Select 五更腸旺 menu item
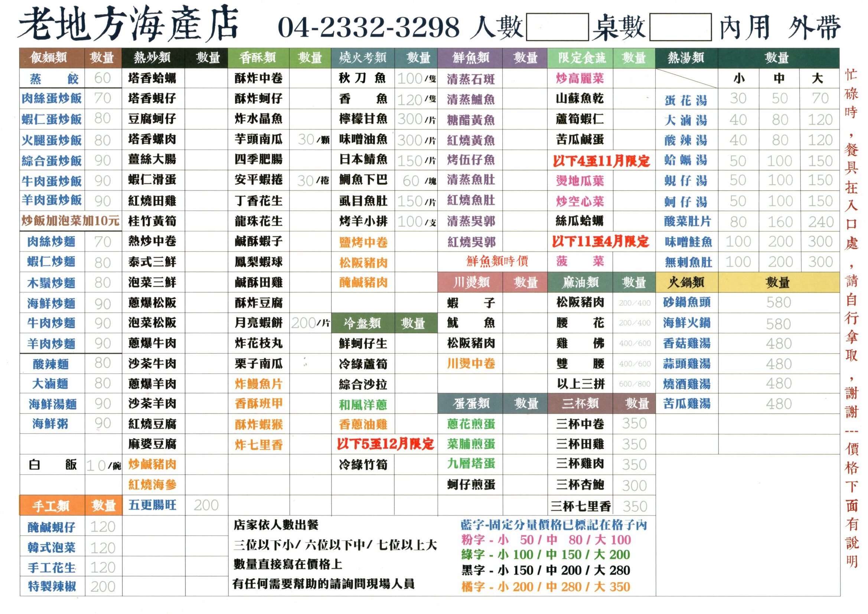Screen dimensions: 868x614 tap(152, 505)
